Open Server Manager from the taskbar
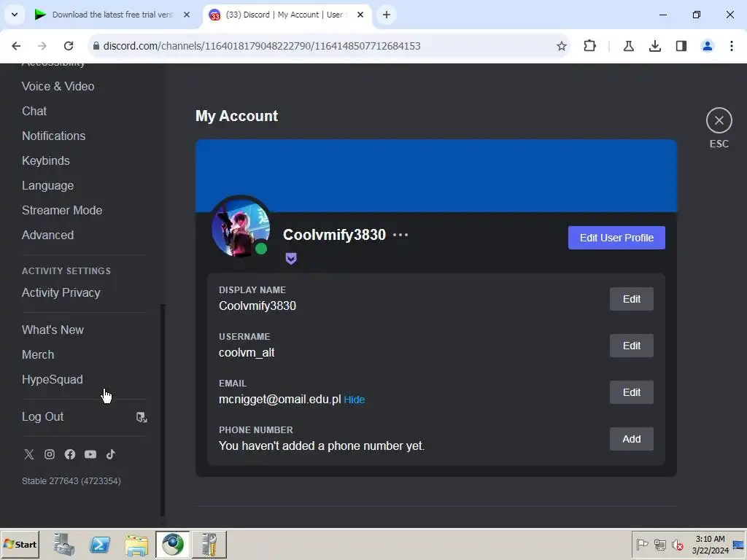747x560 pixels. pyautogui.click(x=64, y=544)
